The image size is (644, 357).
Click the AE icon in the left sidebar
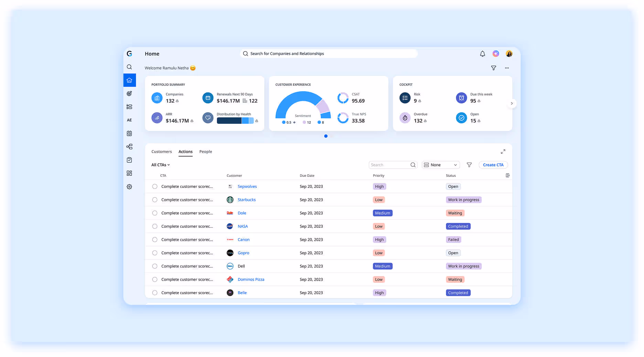tap(129, 120)
